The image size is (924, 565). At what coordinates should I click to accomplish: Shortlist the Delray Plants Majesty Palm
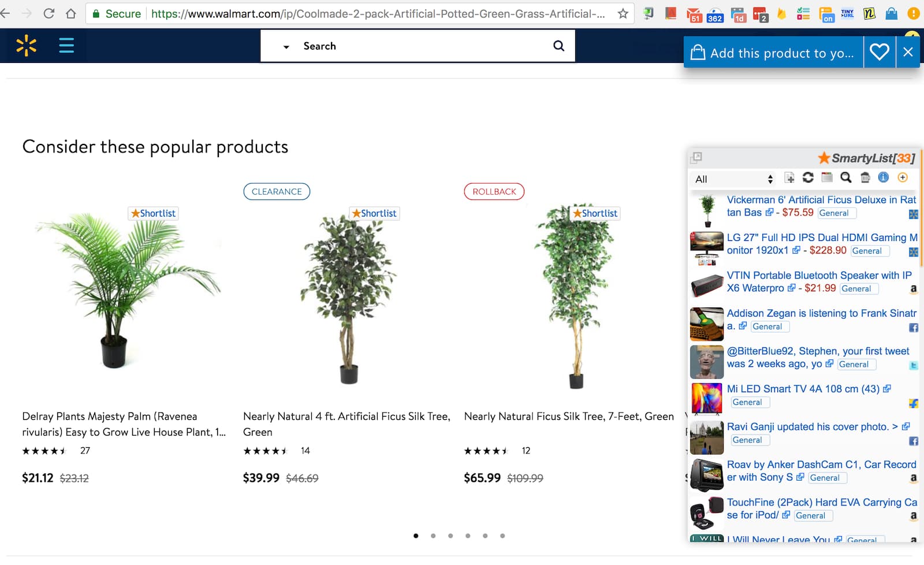153,213
